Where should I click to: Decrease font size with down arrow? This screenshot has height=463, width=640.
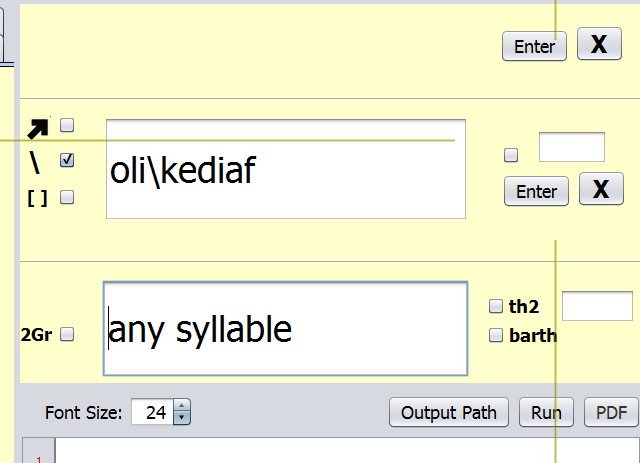coord(181,417)
